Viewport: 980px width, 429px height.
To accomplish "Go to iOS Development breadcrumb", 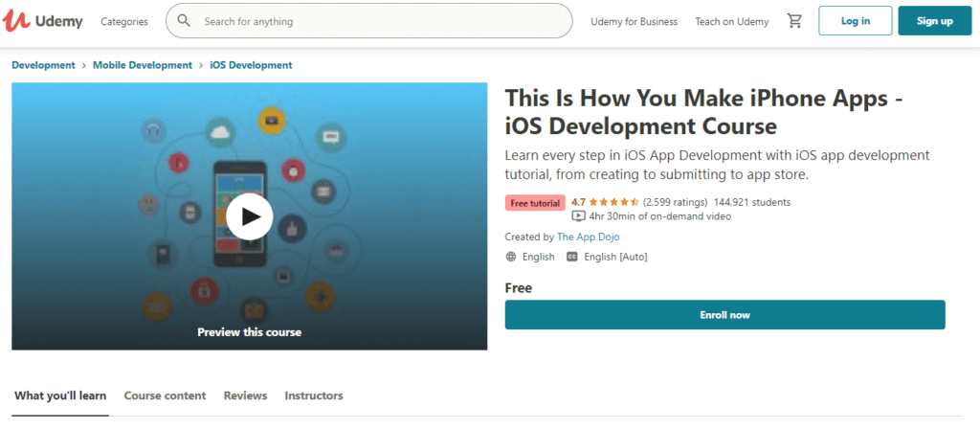I will tap(251, 65).
